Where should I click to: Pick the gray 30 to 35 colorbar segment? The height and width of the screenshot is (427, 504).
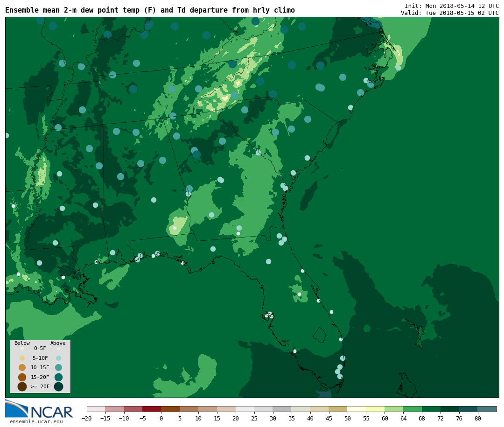[x=282, y=409]
